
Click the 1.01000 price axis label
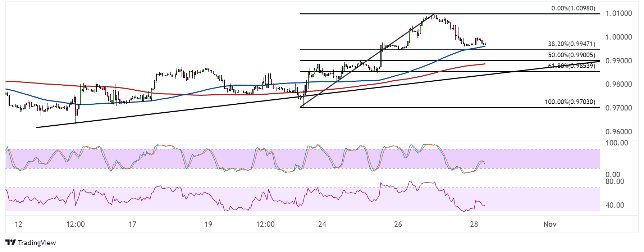click(619, 13)
